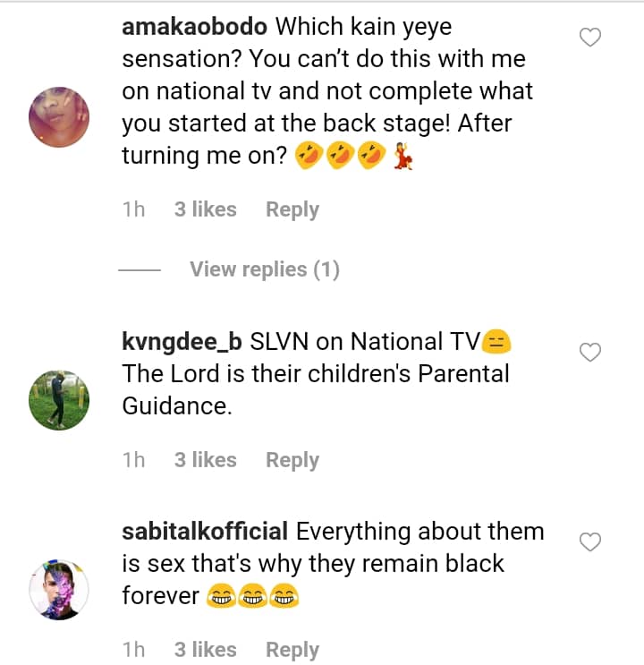The height and width of the screenshot is (665, 644).
Task: Go to the sabitalkofficial username link
Action: pos(205,532)
